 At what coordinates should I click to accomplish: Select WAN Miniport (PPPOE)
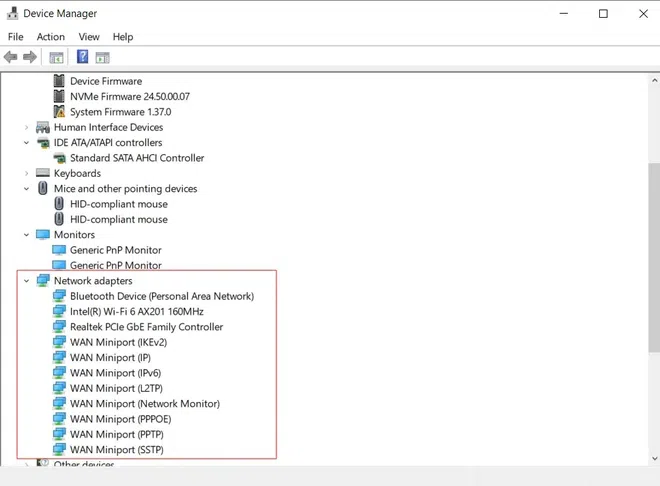coord(120,419)
